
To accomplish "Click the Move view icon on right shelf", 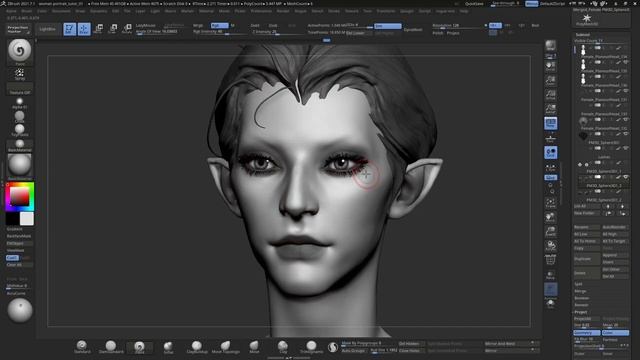I will 550,217.
